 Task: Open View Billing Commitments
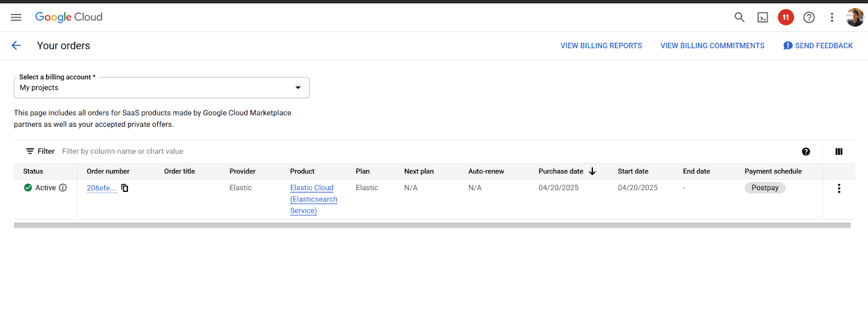coord(712,46)
